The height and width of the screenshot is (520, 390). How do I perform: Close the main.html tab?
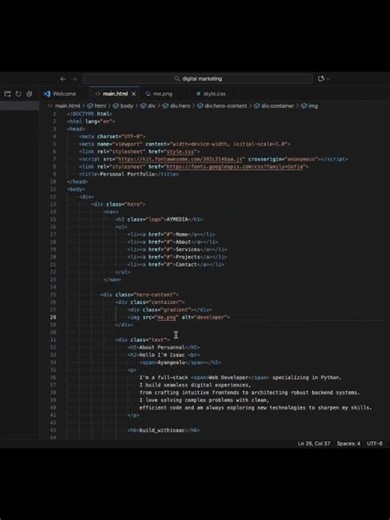[134, 94]
